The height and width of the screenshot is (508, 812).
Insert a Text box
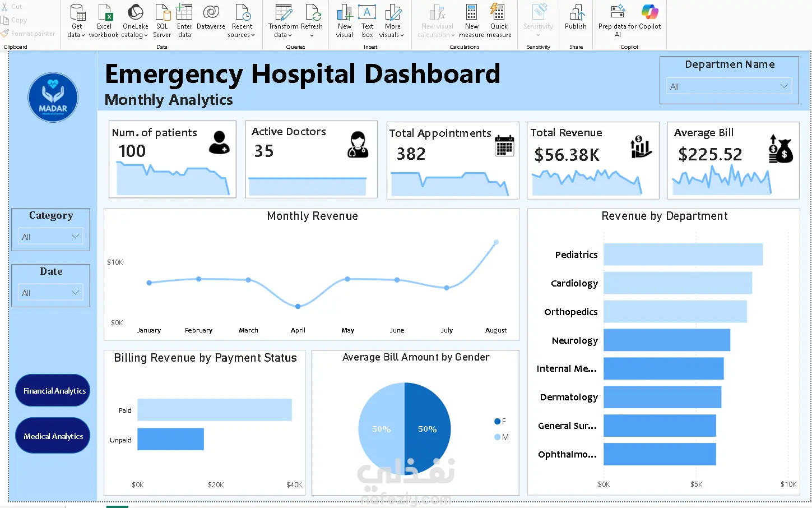[367, 21]
